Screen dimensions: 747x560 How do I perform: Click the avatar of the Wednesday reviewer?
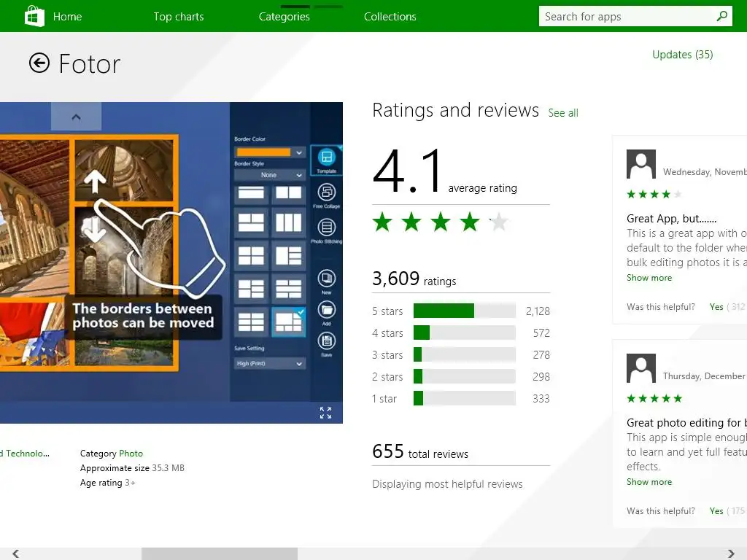640,164
